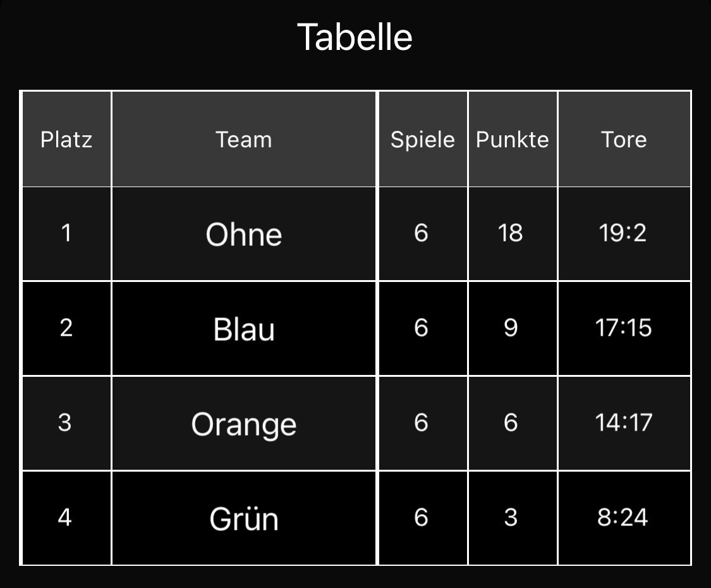711x588 pixels.
Task: Select the 17:15 goals cell
Action: (x=623, y=328)
